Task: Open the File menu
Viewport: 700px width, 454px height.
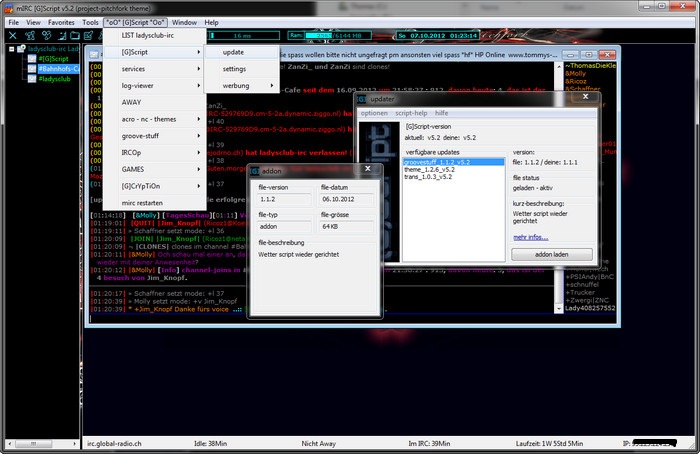Action: click(x=14, y=22)
